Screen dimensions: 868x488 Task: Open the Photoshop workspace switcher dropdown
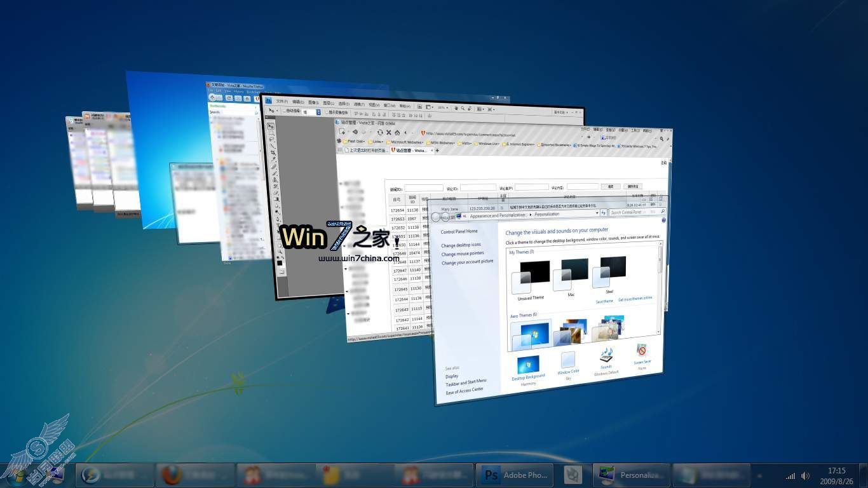(560, 112)
